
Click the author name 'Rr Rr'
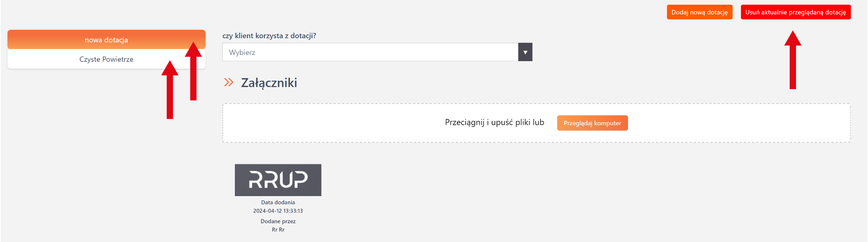coord(278,230)
